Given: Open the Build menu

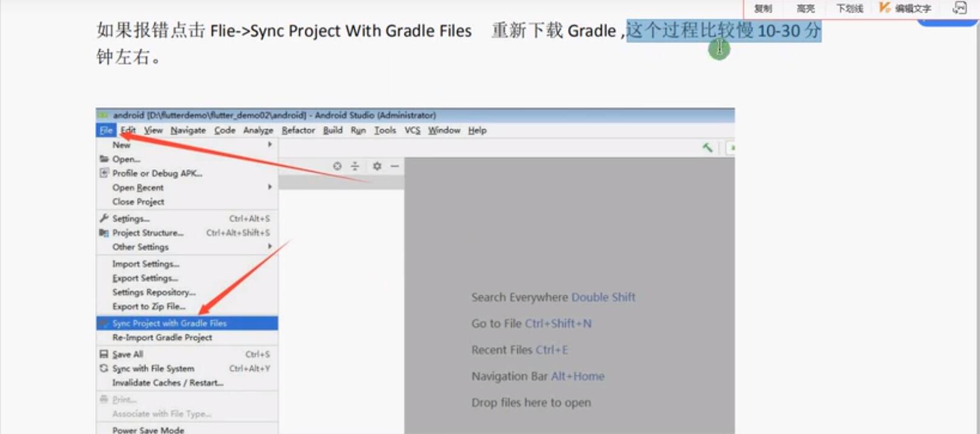Looking at the screenshot, I should coord(333,130).
